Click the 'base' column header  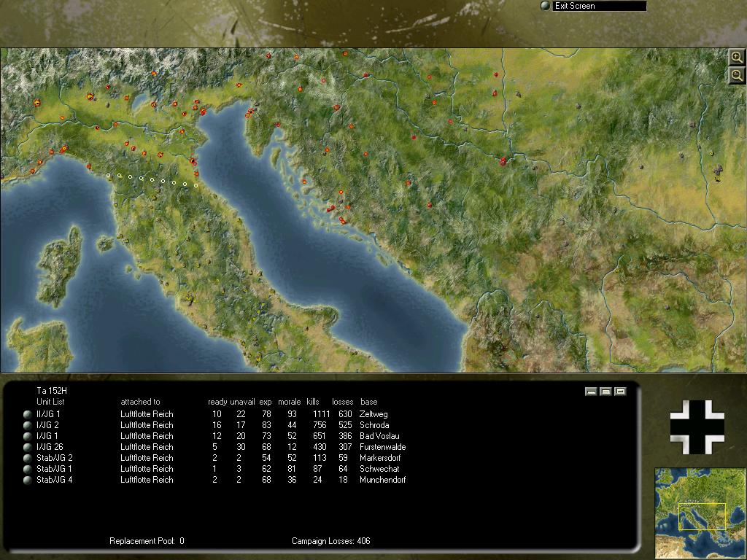point(368,402)
